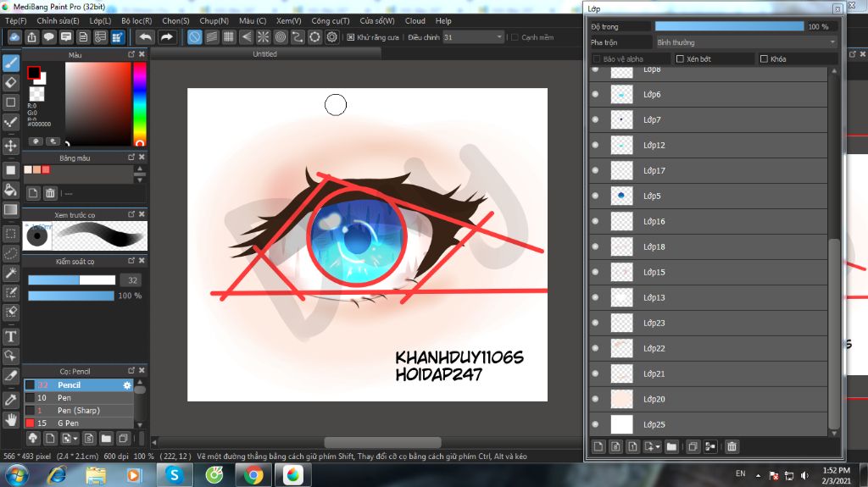Image resolution: width=868 pixels, height=487 pixels.
Task: Open the add-brush dropdown arrow in brush panel
Action: click(x=75, y=439)
